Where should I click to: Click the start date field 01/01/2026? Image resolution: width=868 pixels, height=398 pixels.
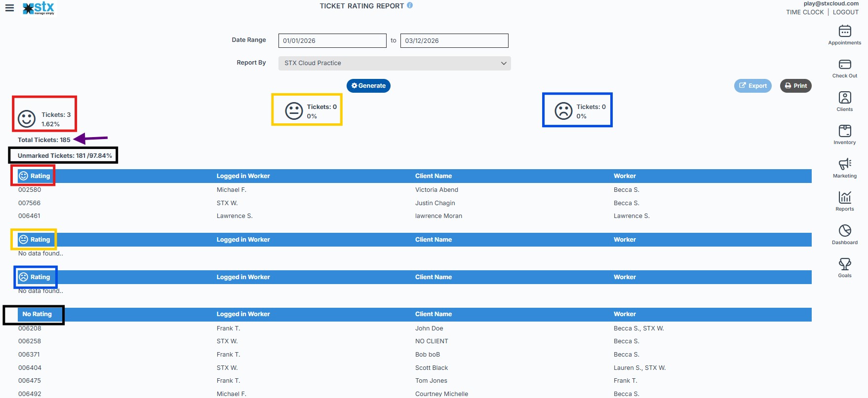332,41
